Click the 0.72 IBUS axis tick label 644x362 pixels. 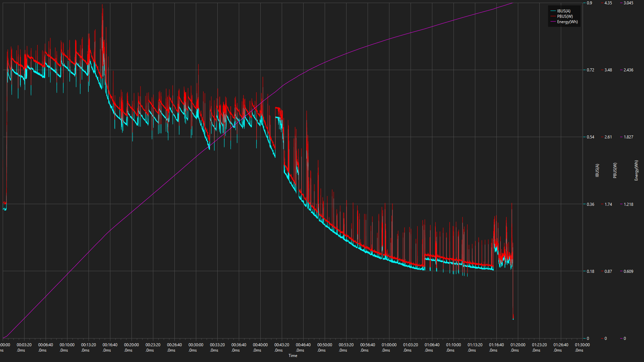[x=590, y=70]
